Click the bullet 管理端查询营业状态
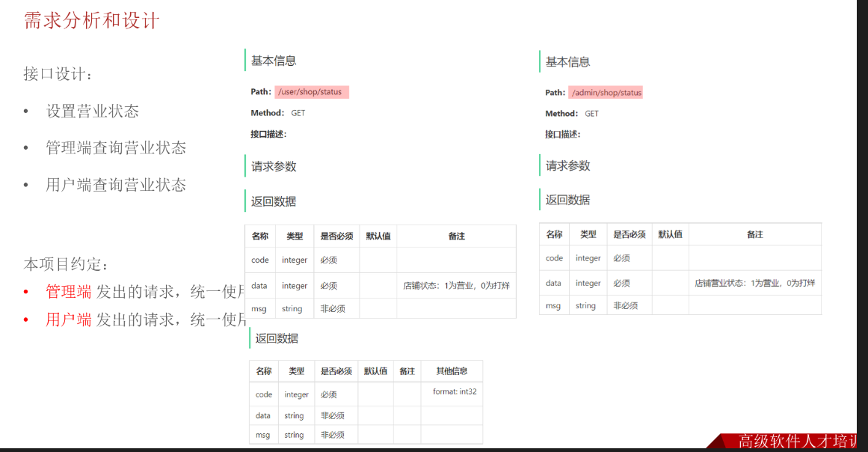 116,147
